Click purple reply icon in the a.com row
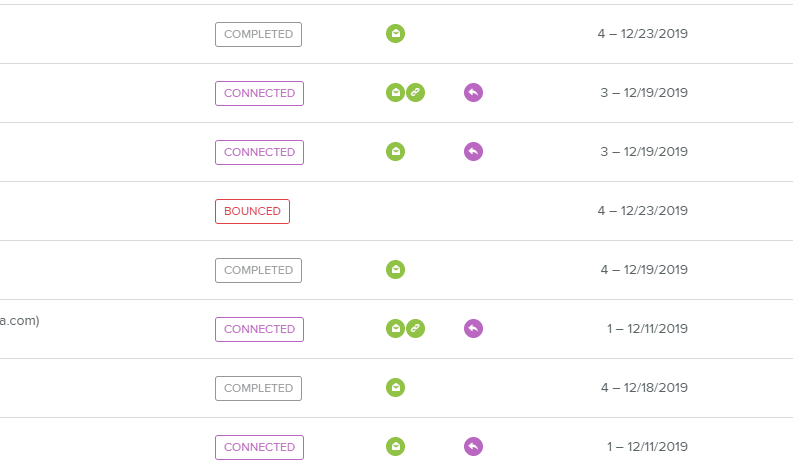The height and width of the screenshot is (475, 793). pyautogui.click(x=474, y=329)
